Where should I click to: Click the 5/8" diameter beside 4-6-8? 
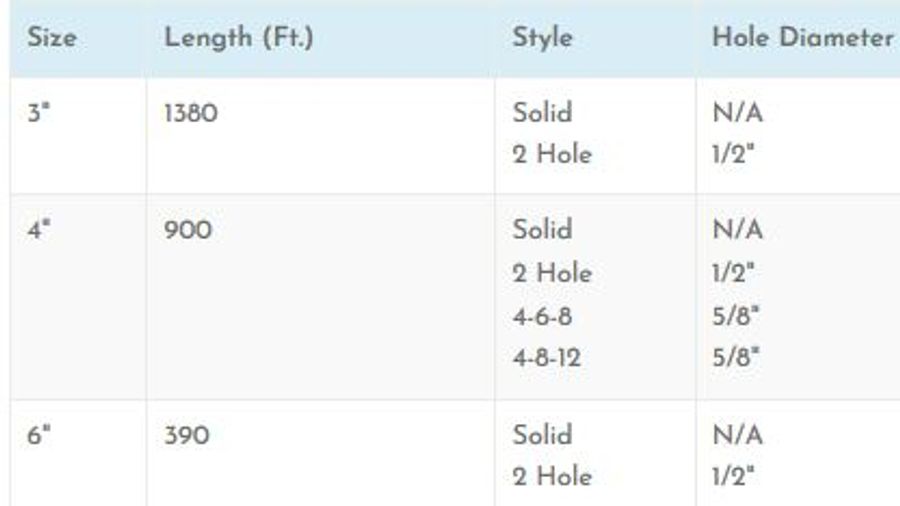736,315
